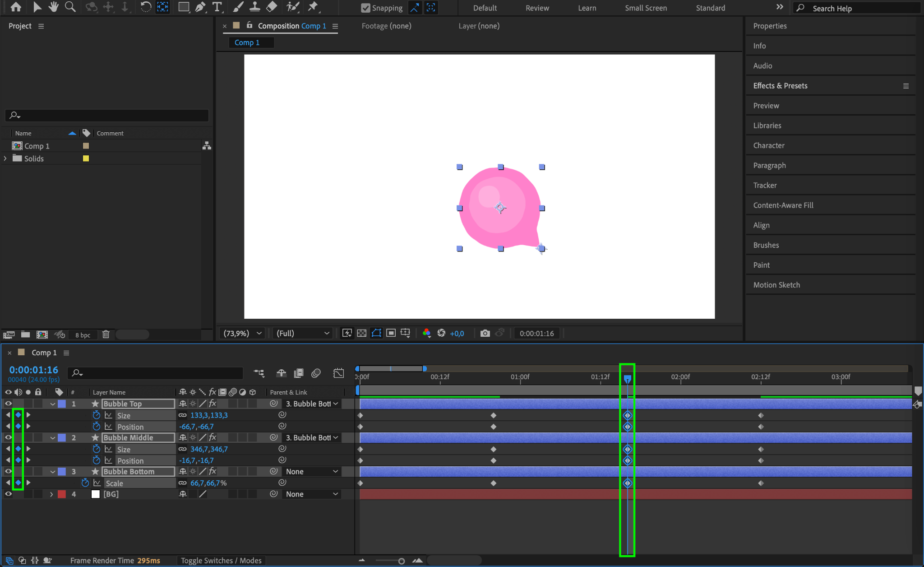Viewport: 924px width, 567px height.
Task: Toggle the transparency grid icon
Action: coord(361,333)
